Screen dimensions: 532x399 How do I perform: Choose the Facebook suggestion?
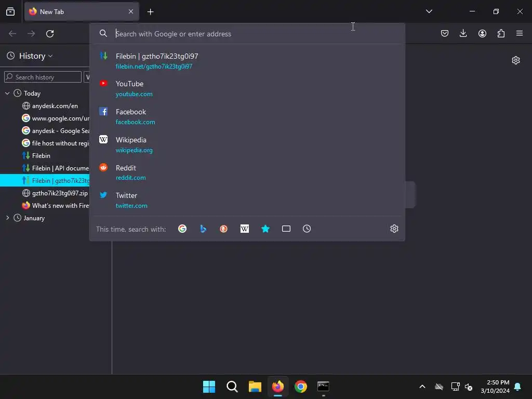(247, 117)
